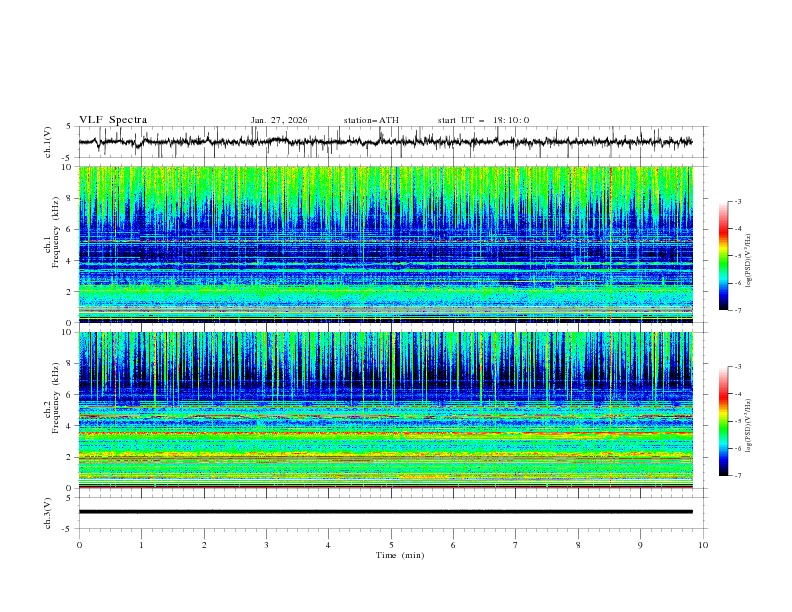Click the time axis tick label "5"
This screenshot has height=612, width=792.
click(x=391, y=545)
